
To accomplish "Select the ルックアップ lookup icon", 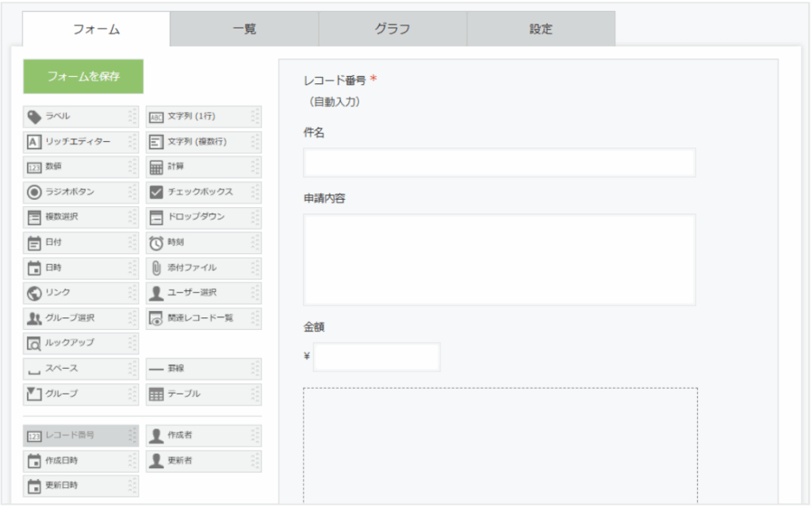I will (x=34, y=344).
